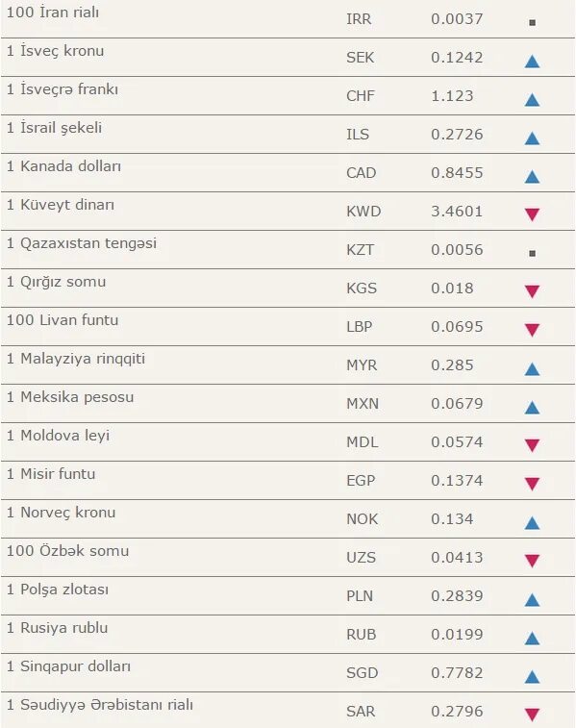
Task: Click the blue up arrow for MXN
Action: [x=532, y=407]
